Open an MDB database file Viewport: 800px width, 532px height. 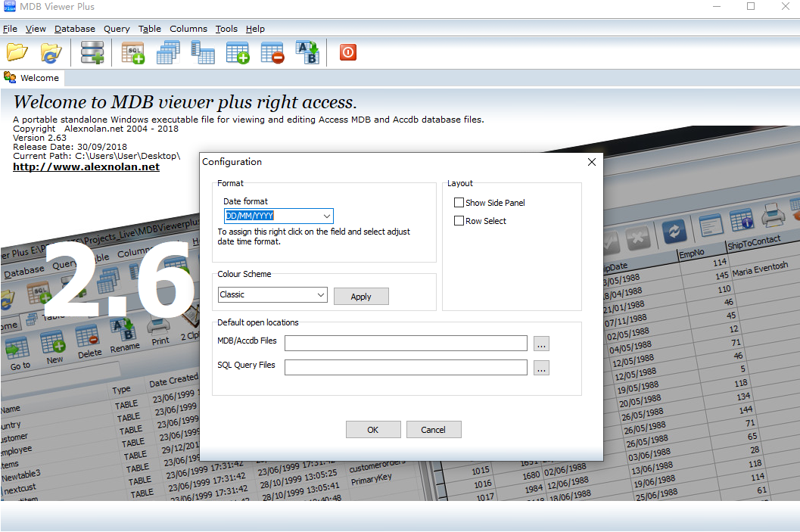(x=17, y=52)
